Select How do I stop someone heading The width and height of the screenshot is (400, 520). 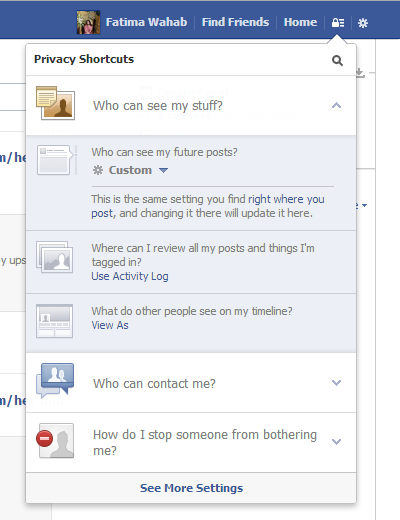point(205,443)
